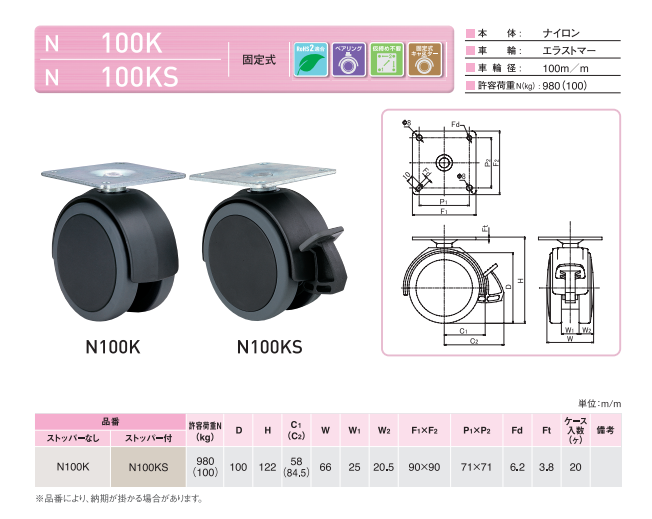Click the pink bullet beside 車輪径
The width and height of the screenshot is (652, 519).
point(471,69)
